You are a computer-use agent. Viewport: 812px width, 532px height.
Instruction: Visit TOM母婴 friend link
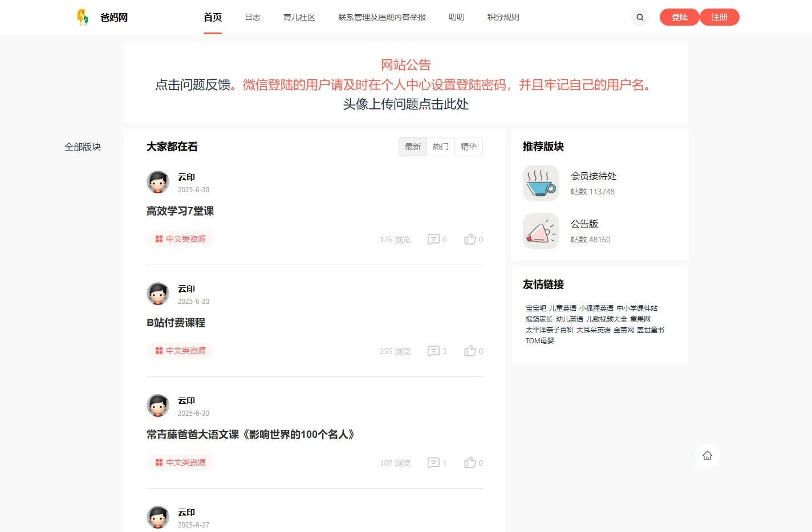(540, 340)
